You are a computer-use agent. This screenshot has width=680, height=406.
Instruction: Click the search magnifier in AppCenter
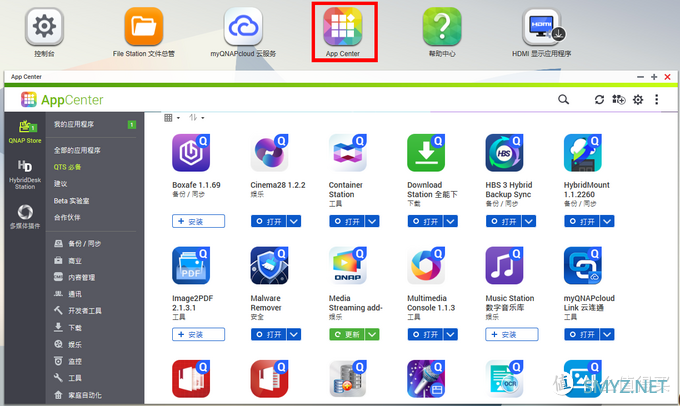click(x=563, y=100)
